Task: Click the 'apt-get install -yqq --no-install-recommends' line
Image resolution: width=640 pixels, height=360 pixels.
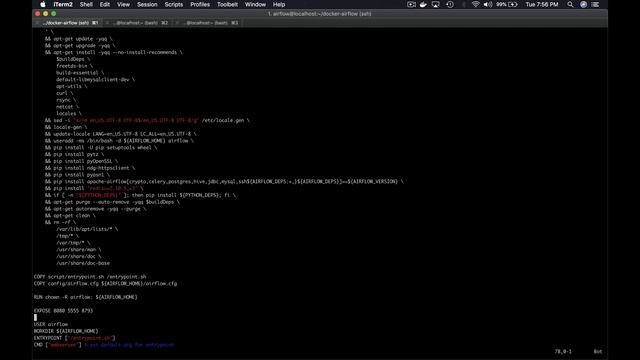Action: point(113,52)
